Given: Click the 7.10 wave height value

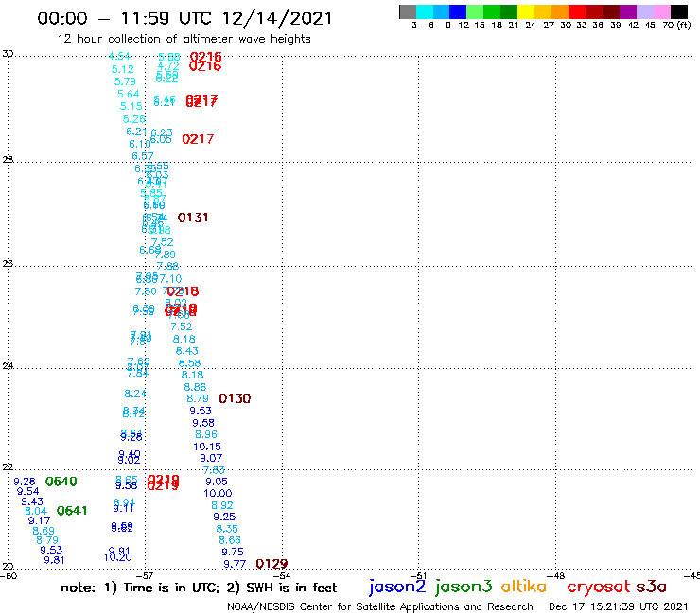Looking at the screenshot, I should (x=171, y=279).
